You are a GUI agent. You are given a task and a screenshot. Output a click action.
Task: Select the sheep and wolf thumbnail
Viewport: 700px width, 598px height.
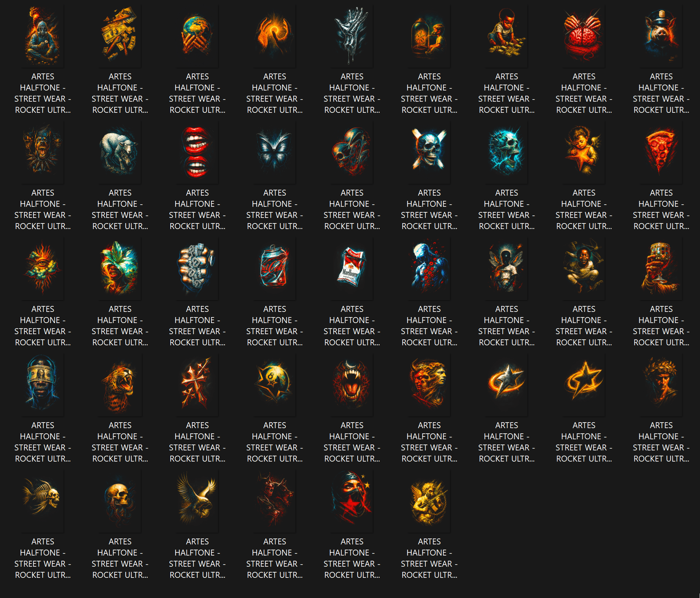120,152
